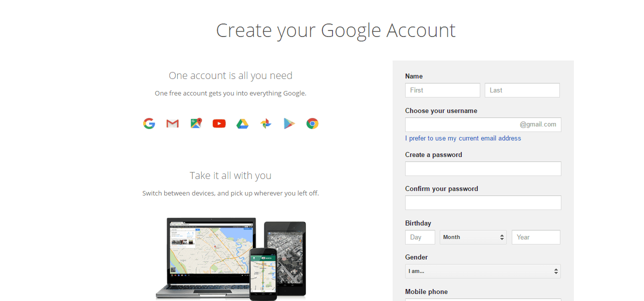Click the Confirm your password field
Image resolution: width=644 pixels, height=301 pixels.
pos(483,202)
